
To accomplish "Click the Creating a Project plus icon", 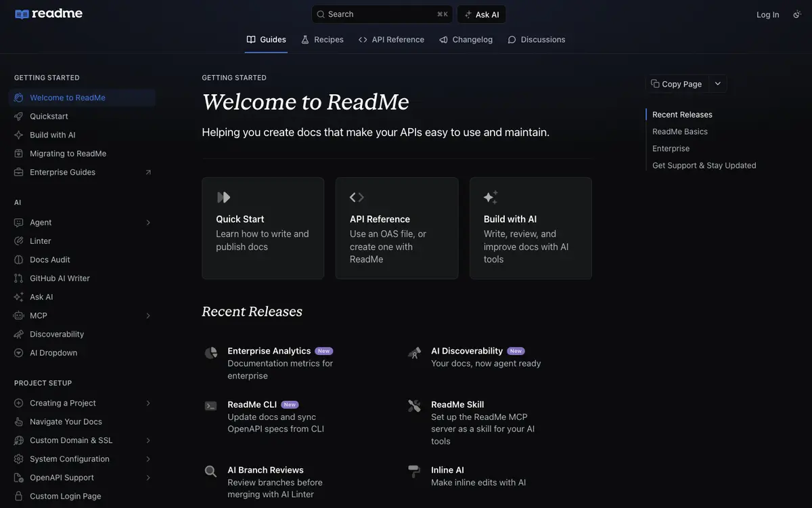I will tap(18, 403).
